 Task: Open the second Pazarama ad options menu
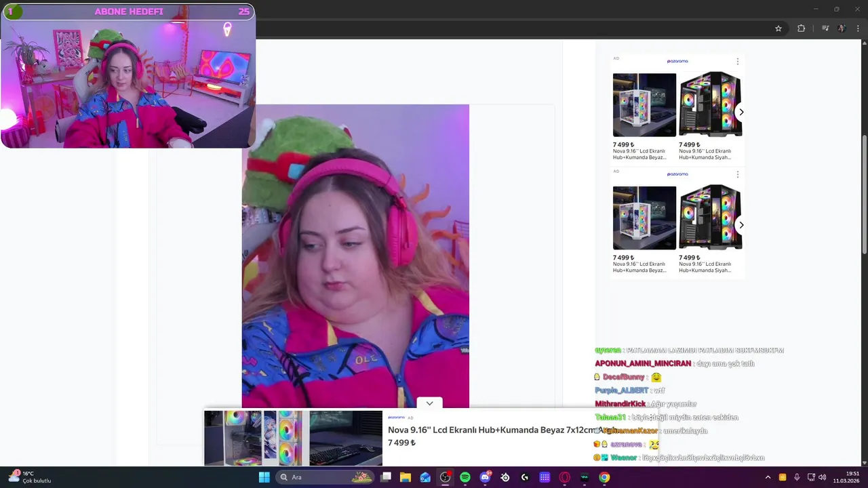point(737,174)
